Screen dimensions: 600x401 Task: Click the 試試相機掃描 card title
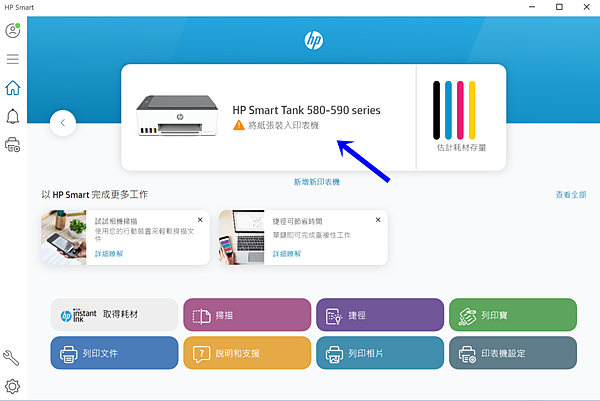pyautogui.click(x=116, y=221)
